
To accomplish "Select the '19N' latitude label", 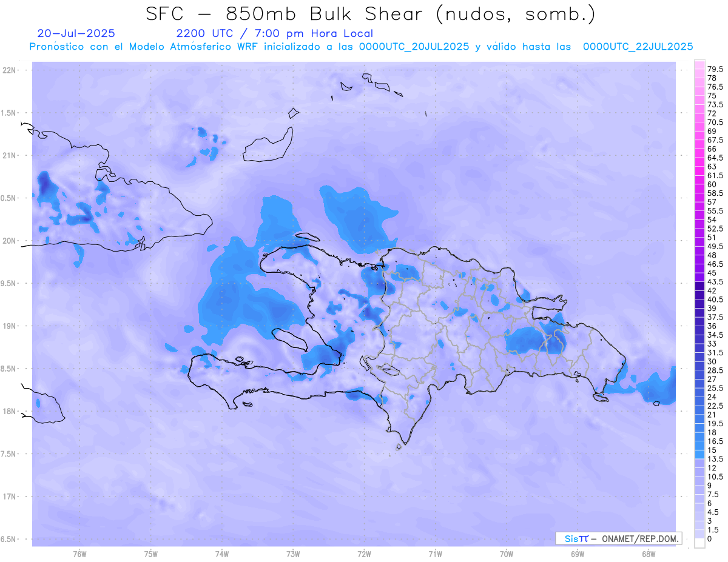I will tap(9, 326).
